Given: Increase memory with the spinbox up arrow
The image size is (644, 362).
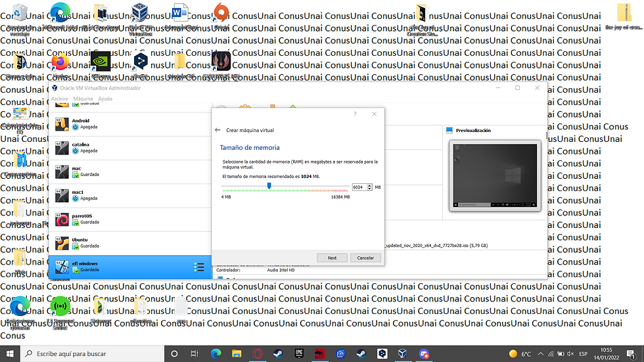Looking at the screenshot, I should click(369, 185).
